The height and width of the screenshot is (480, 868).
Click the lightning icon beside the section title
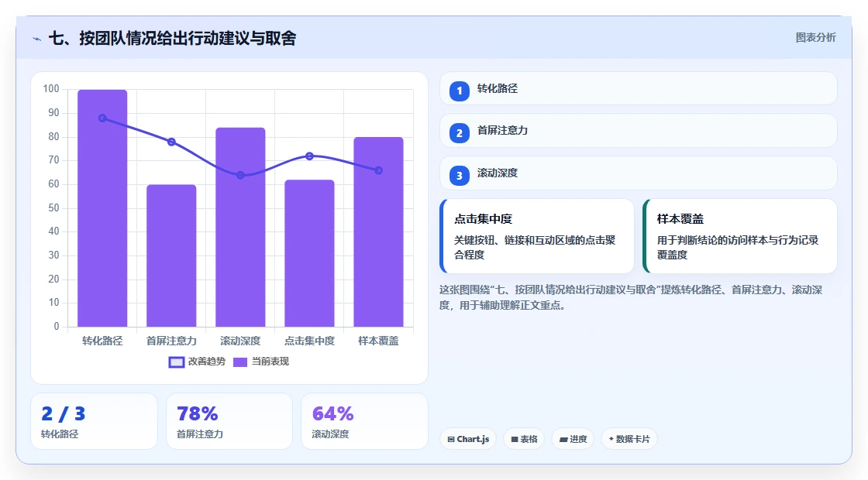coord(37,39)
